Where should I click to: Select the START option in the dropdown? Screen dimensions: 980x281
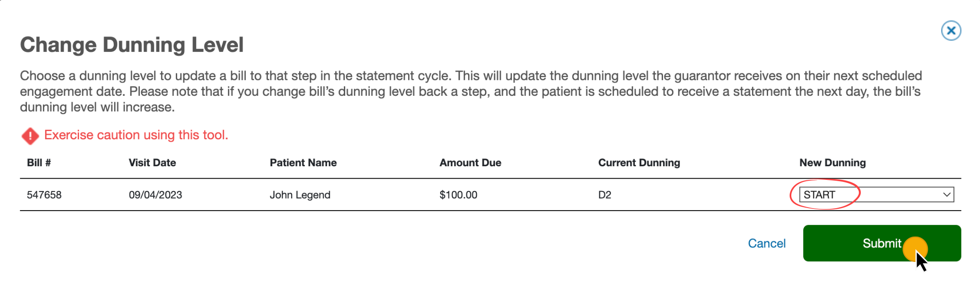click(x=824, y=194)
